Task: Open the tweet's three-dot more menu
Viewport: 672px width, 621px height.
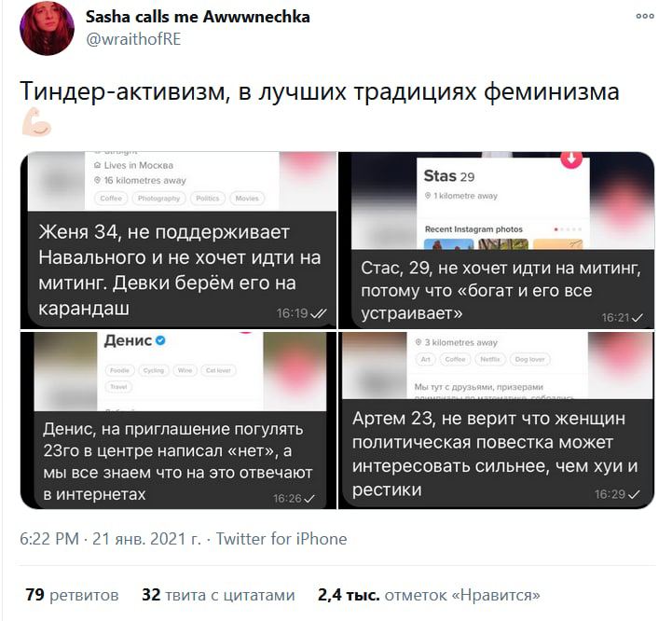Action: (645, 16)
